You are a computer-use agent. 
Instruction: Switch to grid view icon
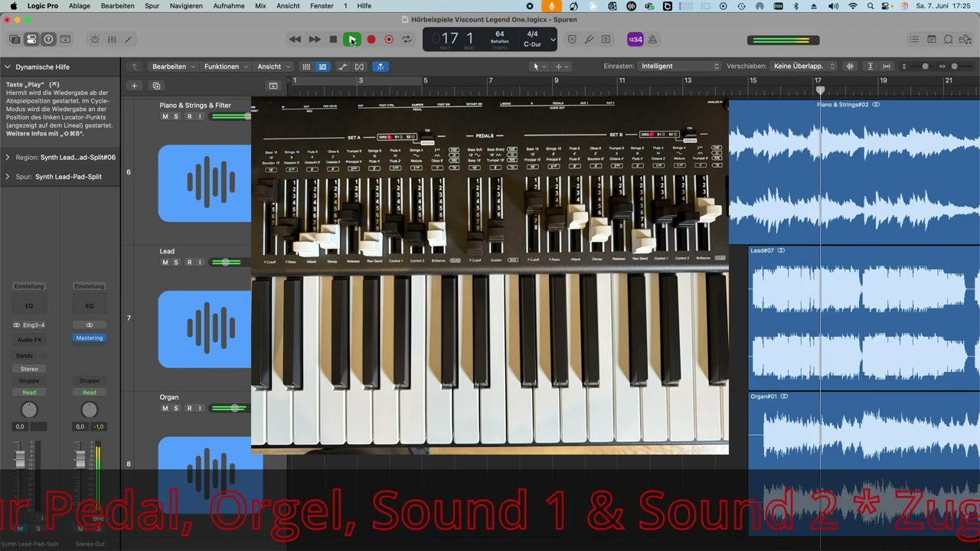coord(305,67)
